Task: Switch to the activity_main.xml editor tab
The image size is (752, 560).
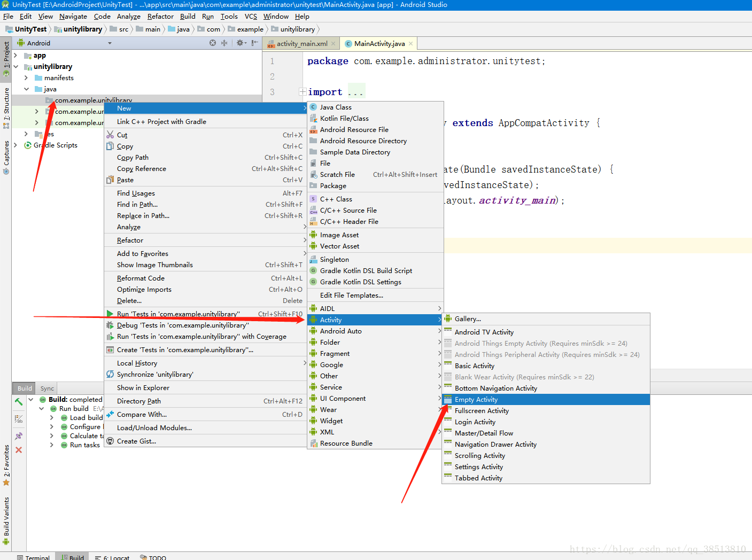Action: tap(302, 44)
